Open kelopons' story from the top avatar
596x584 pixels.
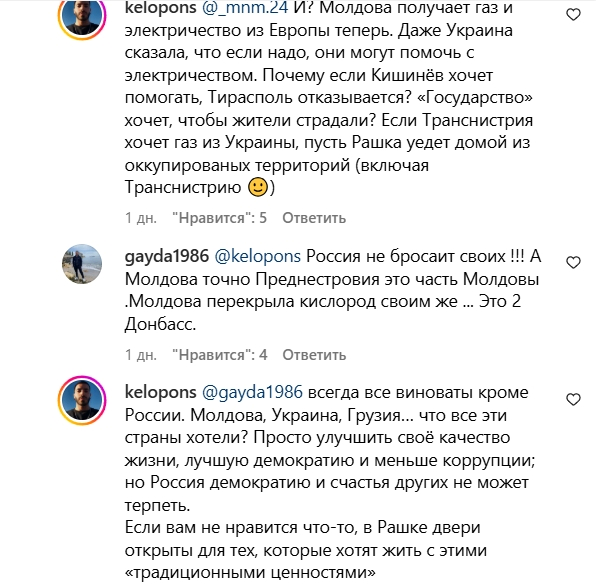(82, 16)
